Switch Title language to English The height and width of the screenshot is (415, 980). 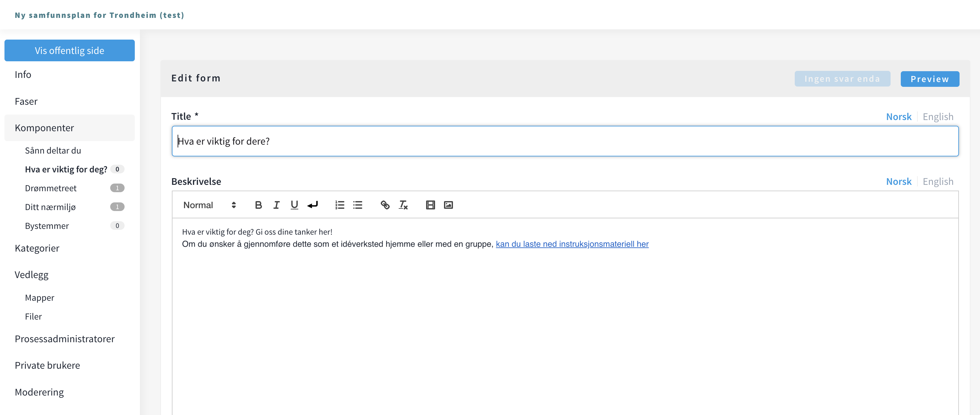938,117
